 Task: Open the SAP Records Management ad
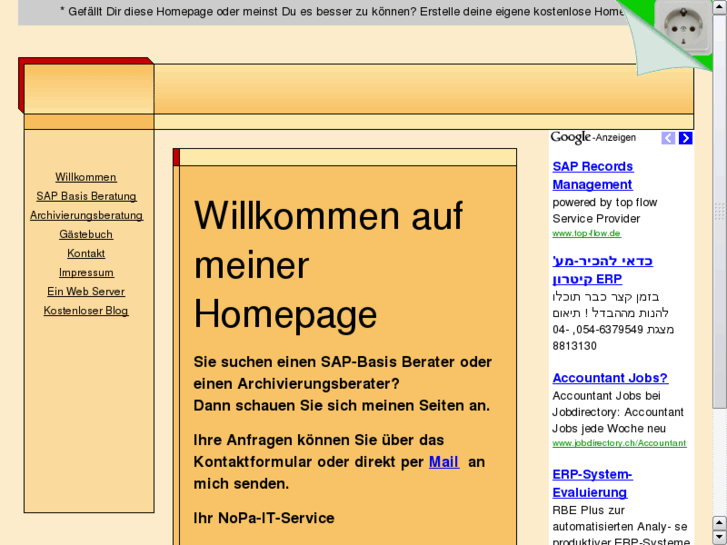(593, 175)
